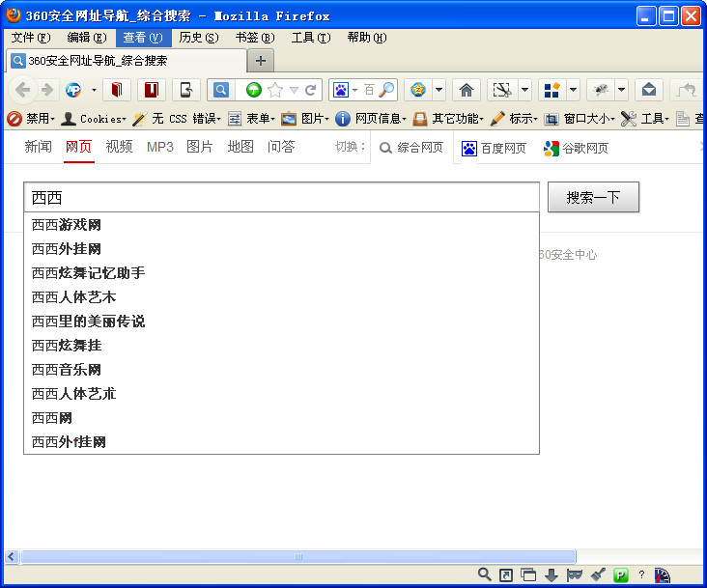
Task: Open the 编辑 (Edit) menu
Action: point(87,38)
